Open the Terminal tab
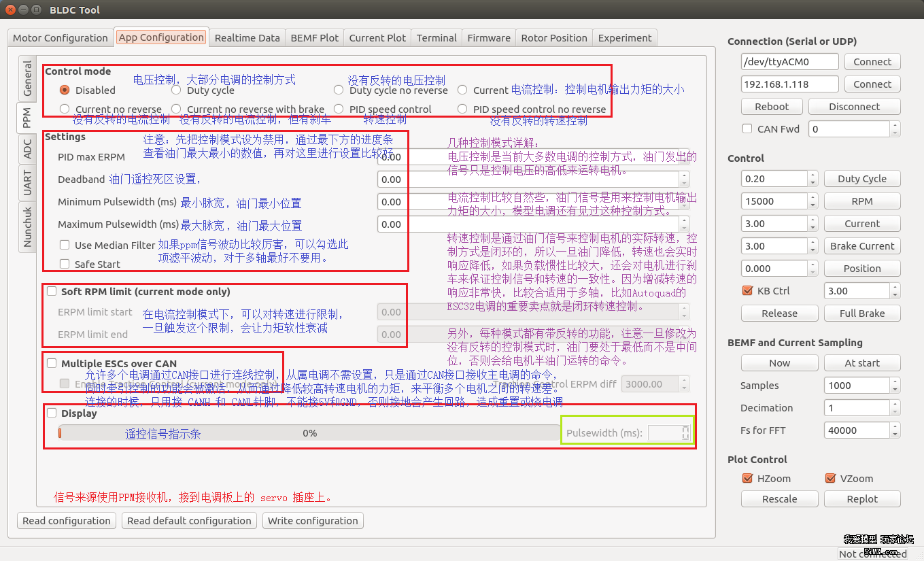Image resolution: width=924 pixels, height=561 pixels. pyautogui.click(x=436, y=37)
